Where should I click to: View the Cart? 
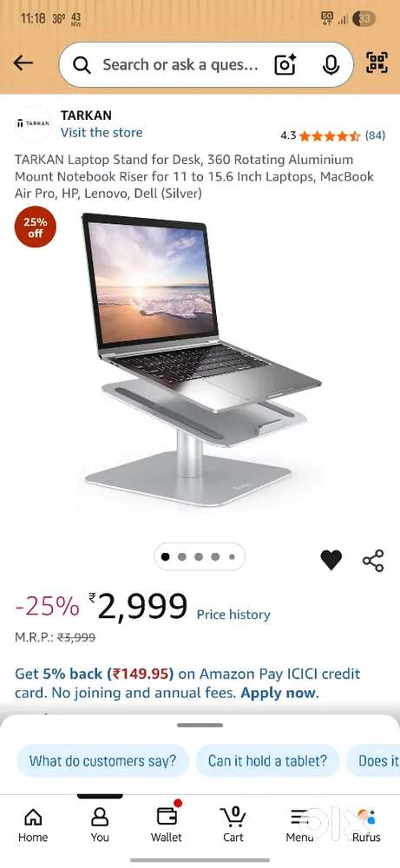(x=233, y=825)
